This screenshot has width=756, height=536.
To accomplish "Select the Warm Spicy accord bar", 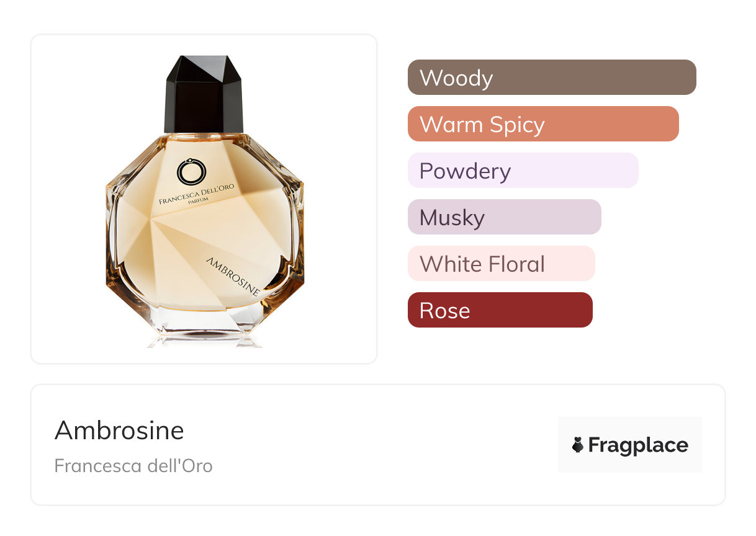I will pos(543,124).
